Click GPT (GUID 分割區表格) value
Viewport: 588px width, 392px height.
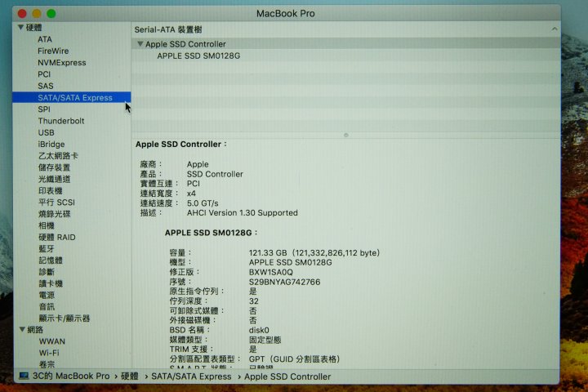click(x=294, y=359)
